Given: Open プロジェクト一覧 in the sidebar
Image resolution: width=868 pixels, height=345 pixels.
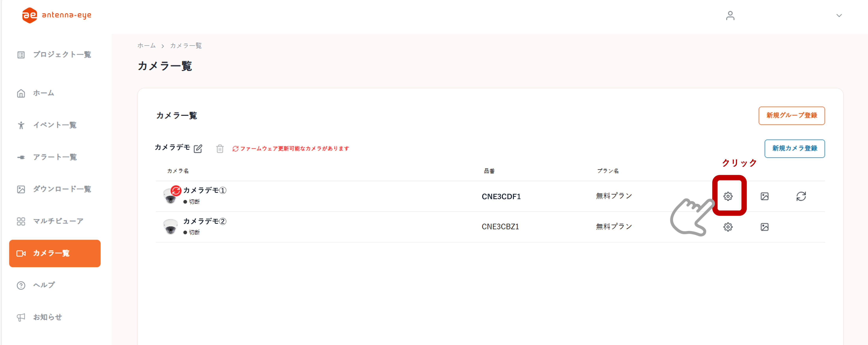Looking at the screenshot, I should click(x=62, y=55).
